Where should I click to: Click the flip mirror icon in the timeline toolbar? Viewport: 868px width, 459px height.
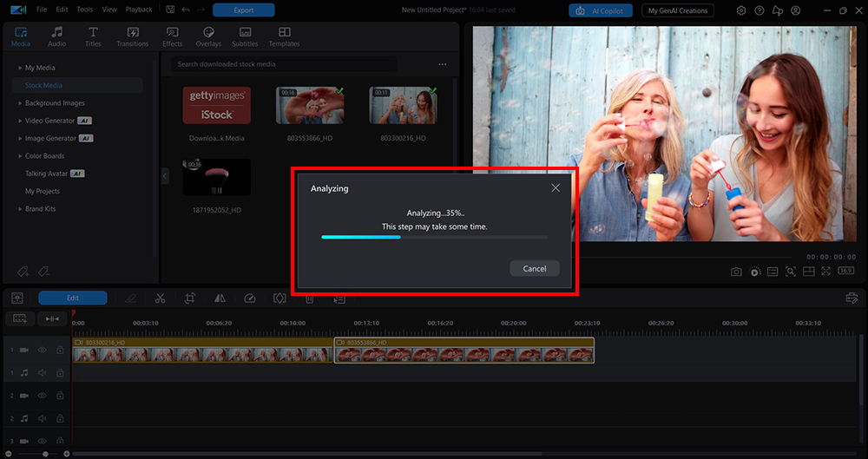coord(220,298)
